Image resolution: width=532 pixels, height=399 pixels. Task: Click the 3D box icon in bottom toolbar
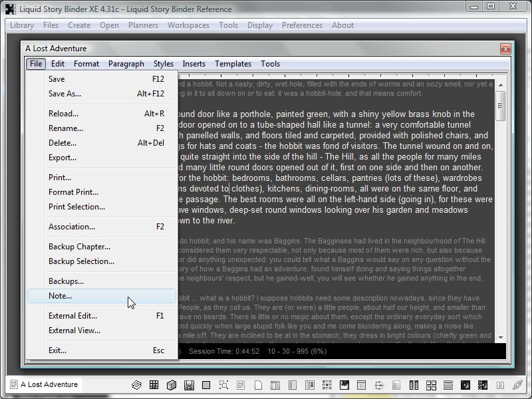coord(171,384)
